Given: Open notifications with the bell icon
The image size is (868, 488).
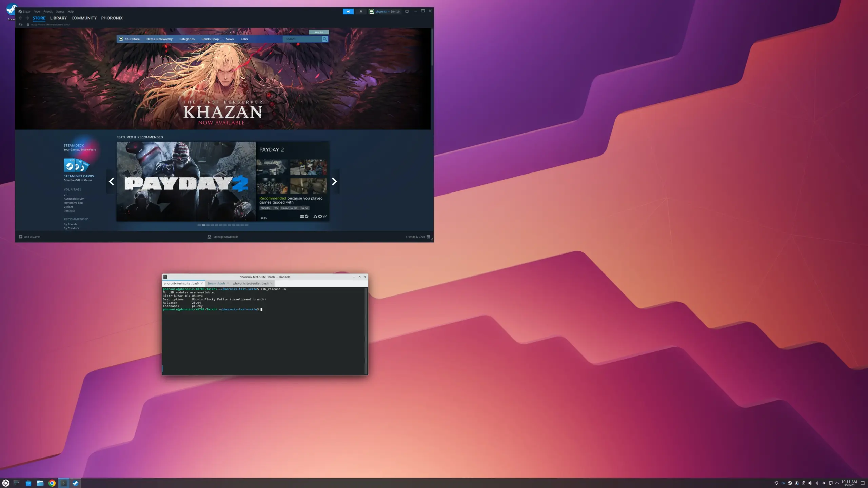Looking at the screenshot, I should click(x=361, y=11).
